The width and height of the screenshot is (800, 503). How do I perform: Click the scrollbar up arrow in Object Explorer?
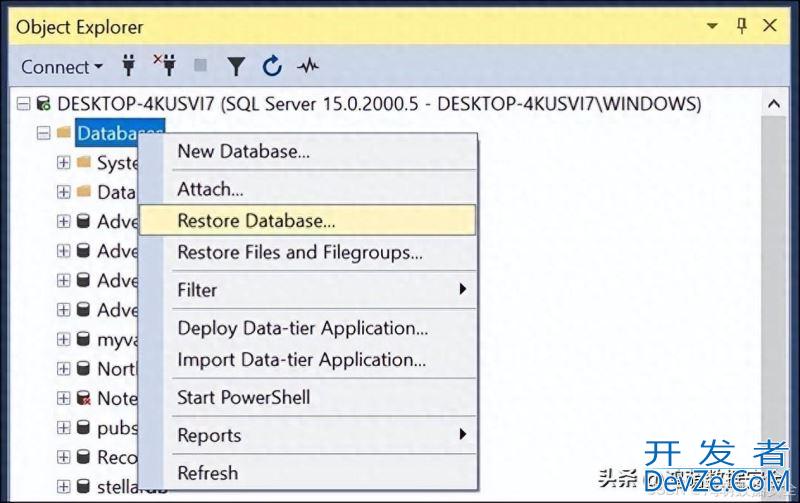[774, 104]
